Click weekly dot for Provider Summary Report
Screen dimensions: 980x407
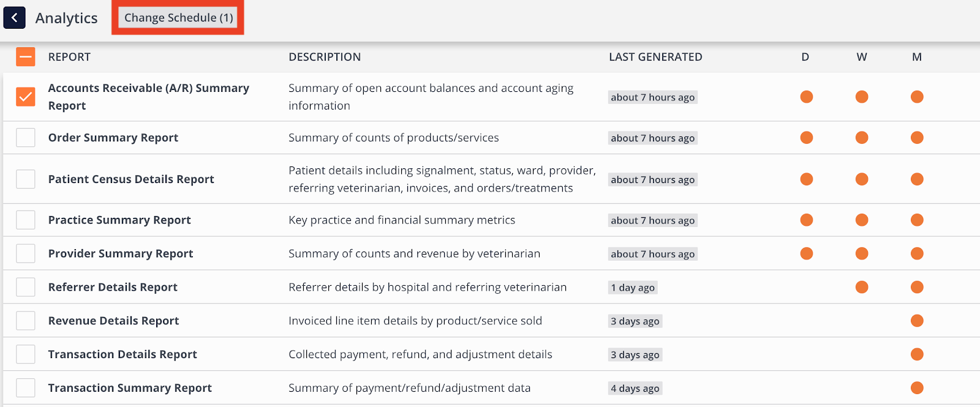tap(862, 253)
